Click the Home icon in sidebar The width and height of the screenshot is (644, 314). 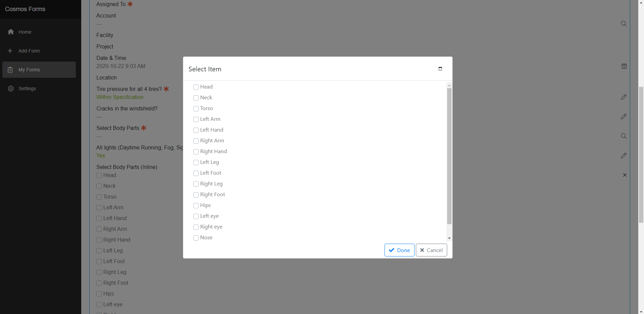[11, 32]
